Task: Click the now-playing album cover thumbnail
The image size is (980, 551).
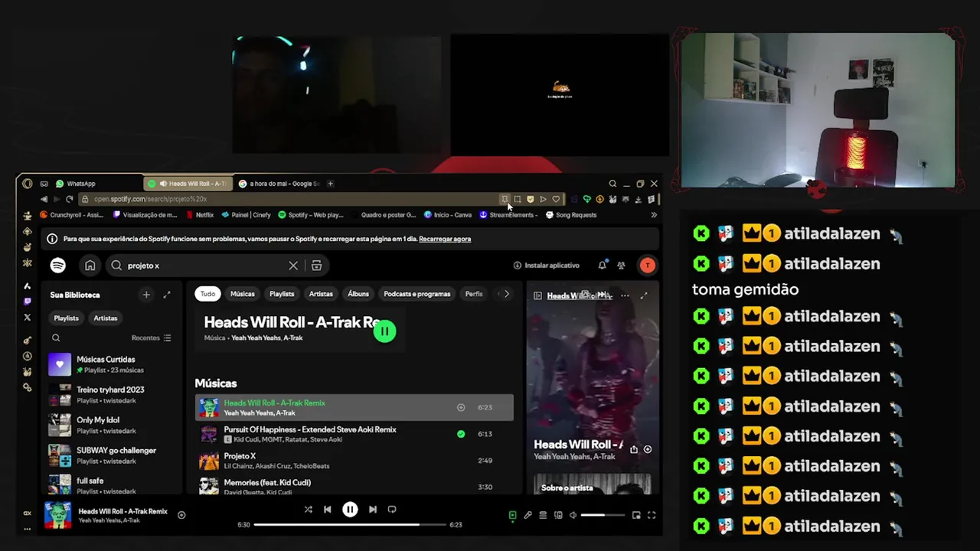Action: (x=58, y=515)
